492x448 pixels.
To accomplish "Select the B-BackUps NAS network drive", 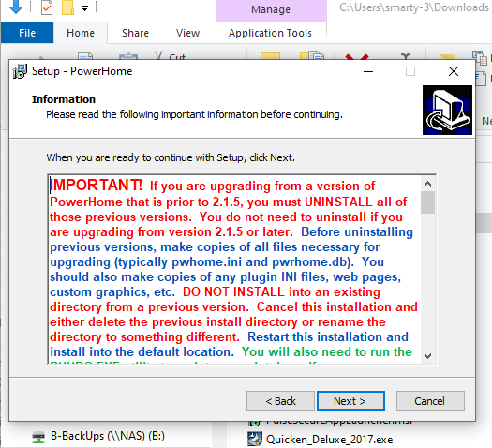I will click(99, 436).
